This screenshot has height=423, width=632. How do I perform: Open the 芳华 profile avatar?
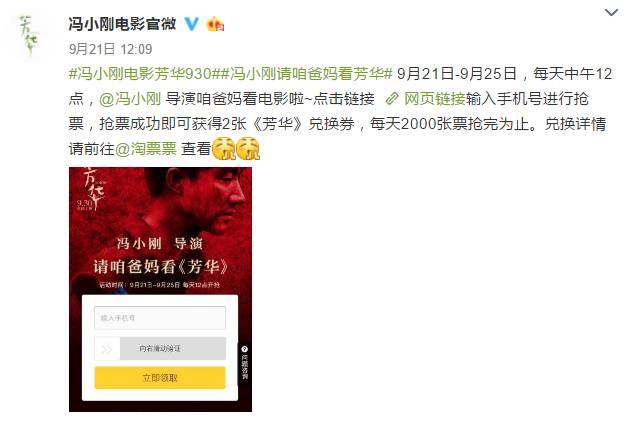point(29,35)
